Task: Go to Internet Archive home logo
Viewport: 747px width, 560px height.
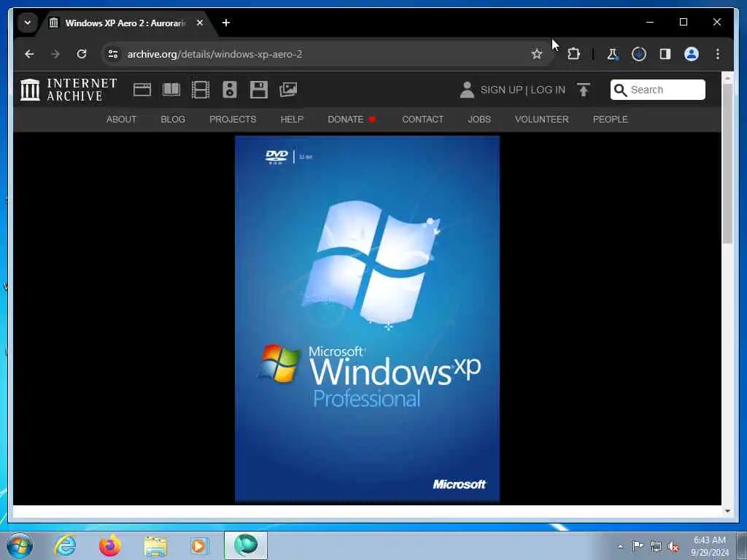Action: 69,90
